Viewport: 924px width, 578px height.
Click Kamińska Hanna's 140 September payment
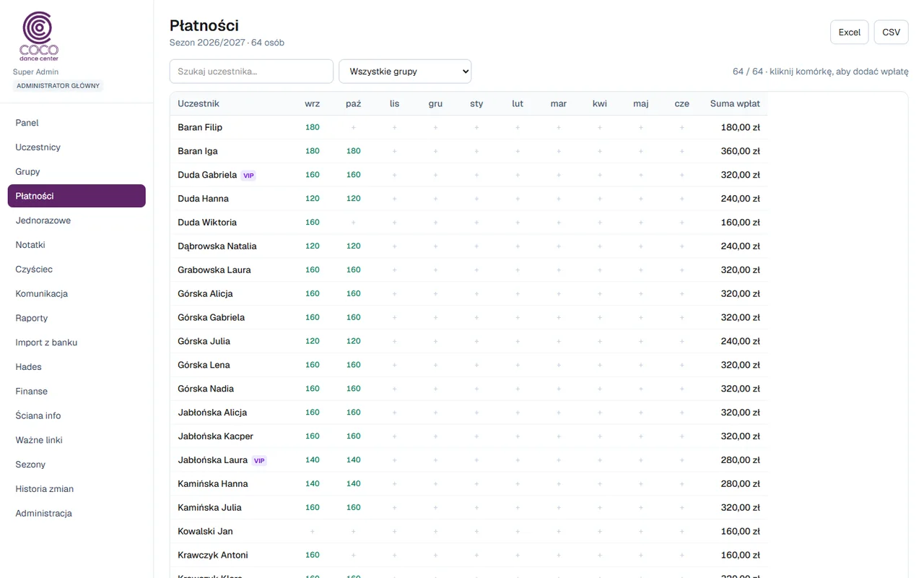tap(312, 484)
